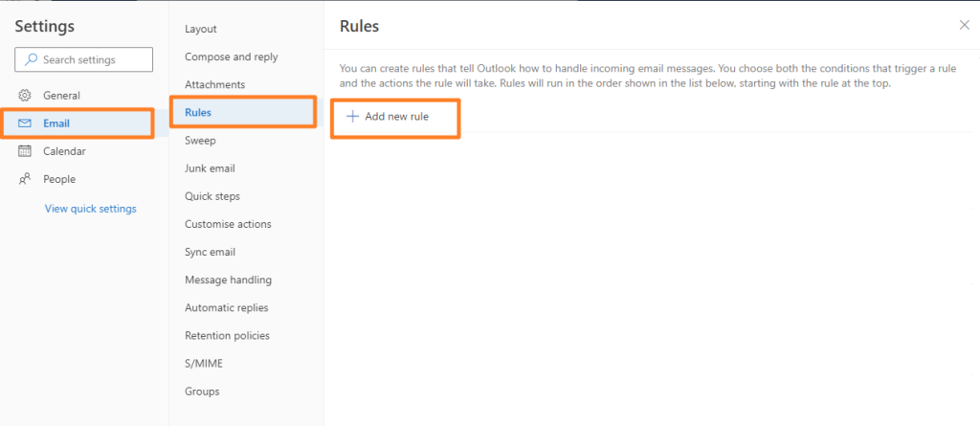The width and height of the screenshot is (980, 426).
Task: Select Automatic replies option
Action: point(226,307)
